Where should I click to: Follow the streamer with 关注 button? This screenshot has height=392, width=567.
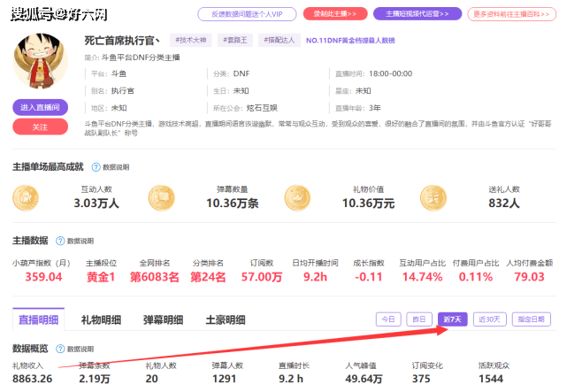click(40, 127)
